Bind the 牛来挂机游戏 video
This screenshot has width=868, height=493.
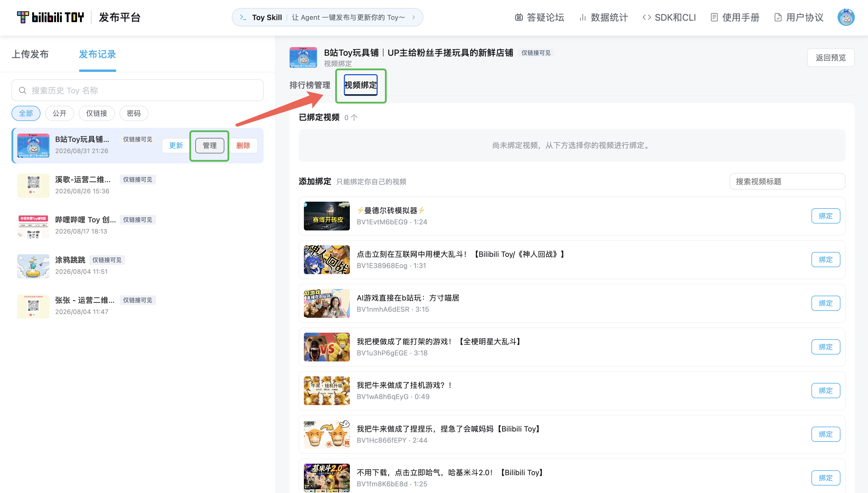(x=825, y=391)
